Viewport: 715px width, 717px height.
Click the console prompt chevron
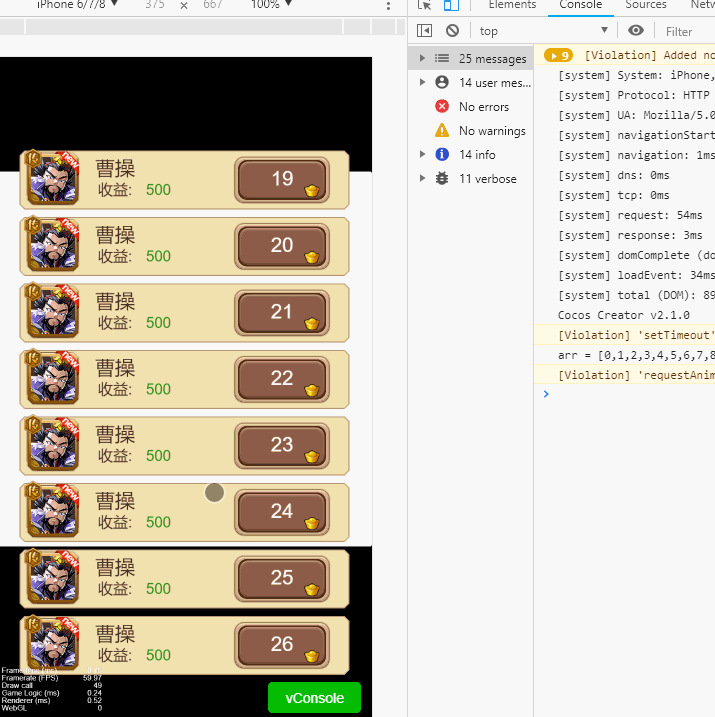546,394
